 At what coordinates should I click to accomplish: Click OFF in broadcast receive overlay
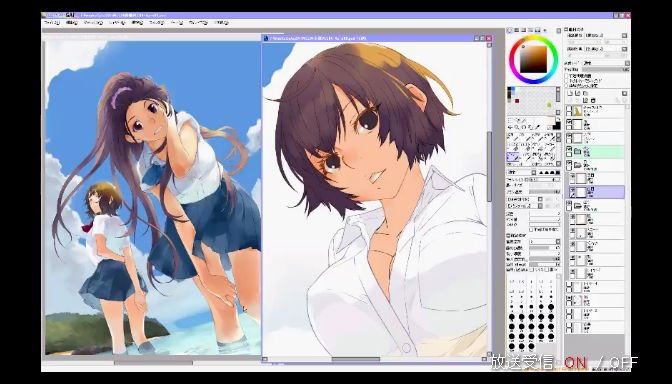[623, 363]
